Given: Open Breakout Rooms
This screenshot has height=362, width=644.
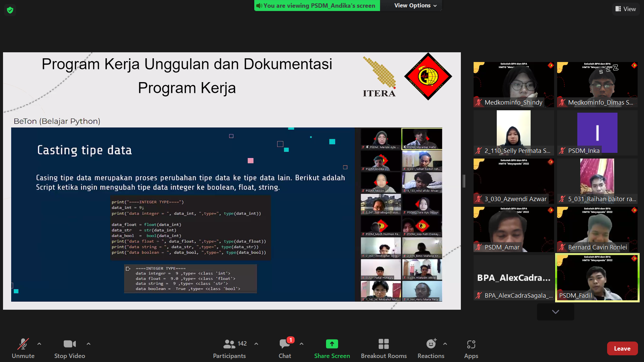Looking at the screenshot, I should click(383, 344).
